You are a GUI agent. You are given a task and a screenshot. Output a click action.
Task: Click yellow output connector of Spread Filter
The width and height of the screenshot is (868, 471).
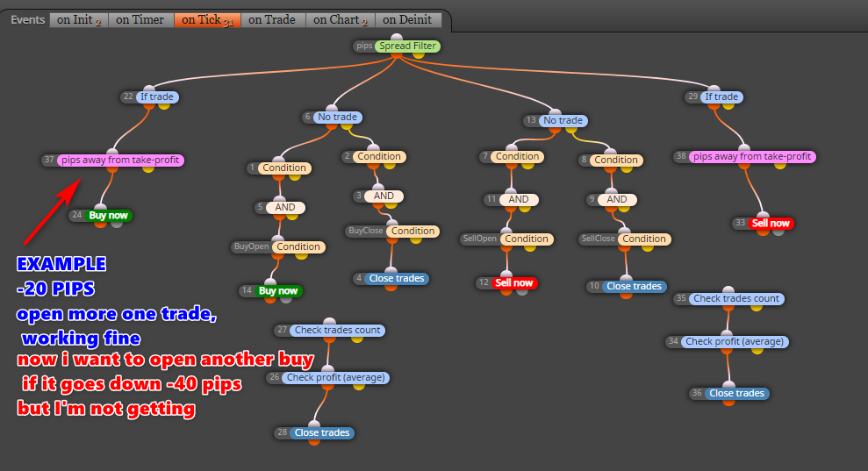click(419, 54)
